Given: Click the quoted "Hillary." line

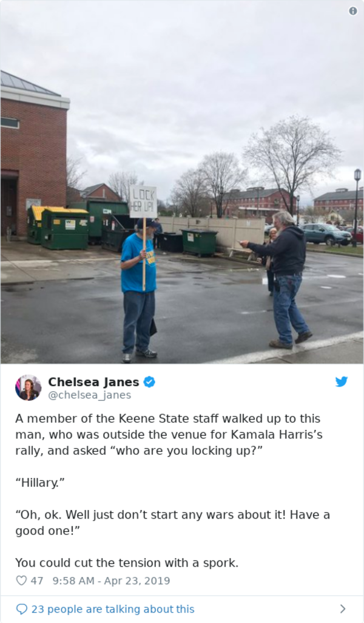Looking at the screenshot, I should click(x=39, y=483).
